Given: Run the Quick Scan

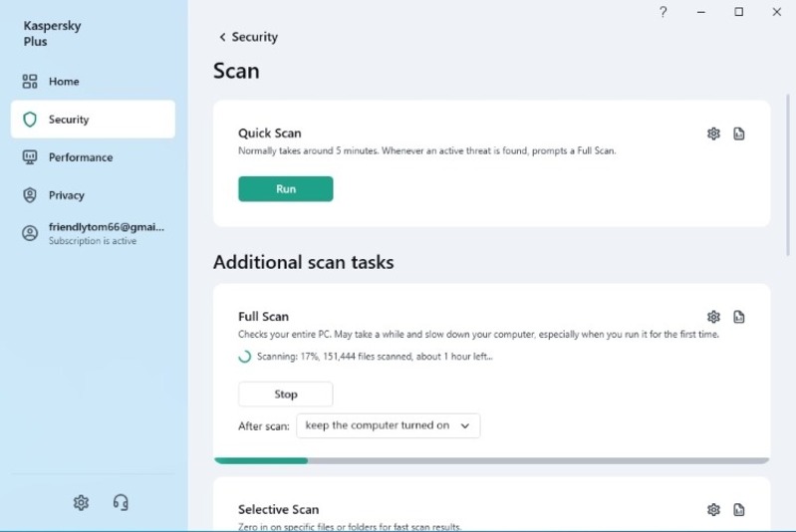Looking at the screenshot, I should [x=286, y=189].
